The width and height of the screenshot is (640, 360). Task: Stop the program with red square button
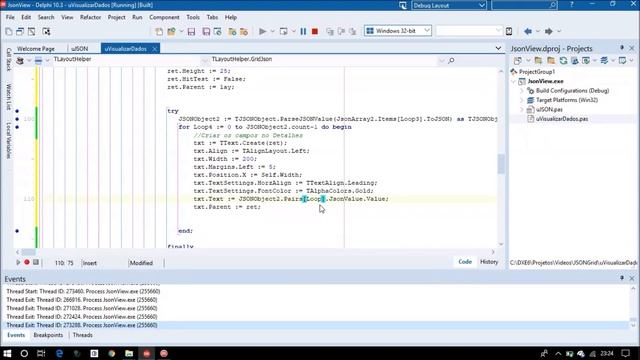(315, 31)
